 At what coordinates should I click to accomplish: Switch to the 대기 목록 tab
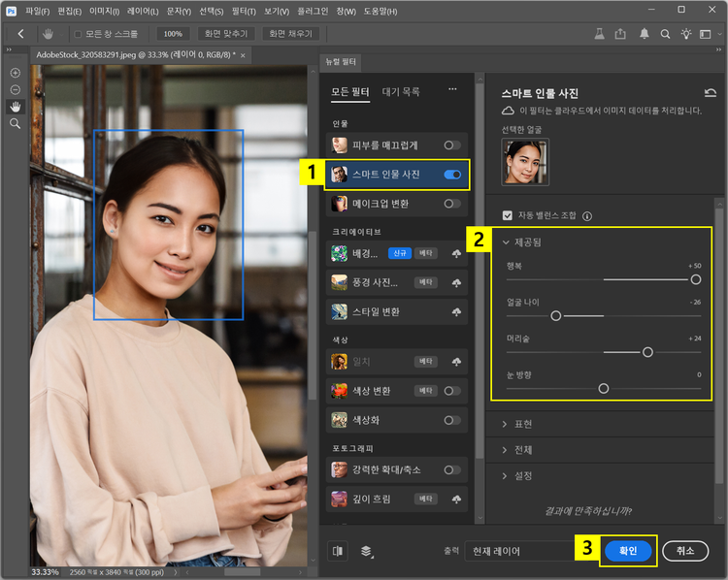(401, 92)
